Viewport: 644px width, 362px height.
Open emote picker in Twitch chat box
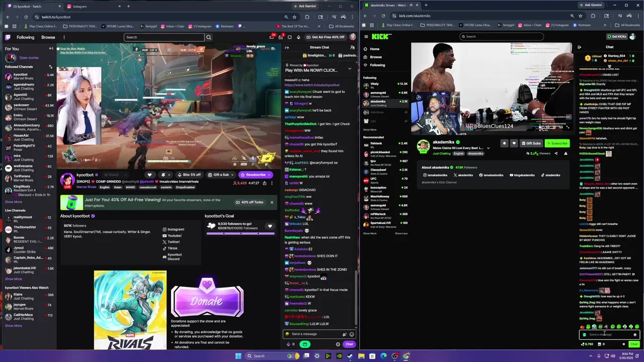coord(352,334)
